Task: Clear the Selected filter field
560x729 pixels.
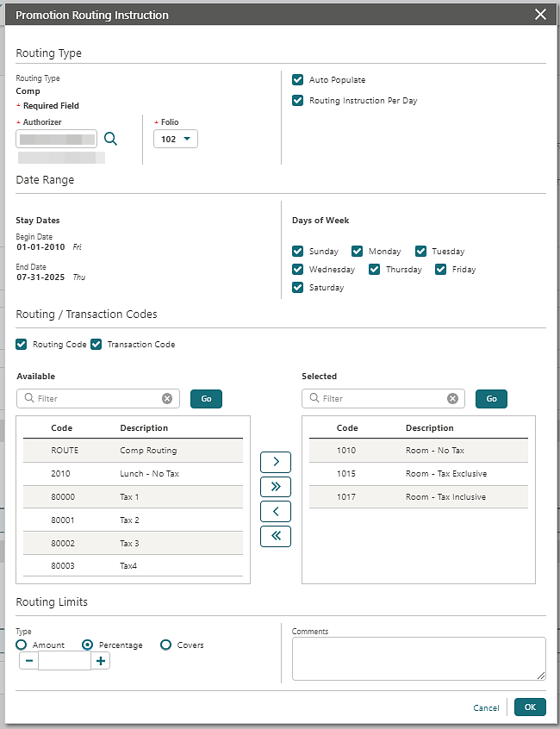Action: pos(452,399)
